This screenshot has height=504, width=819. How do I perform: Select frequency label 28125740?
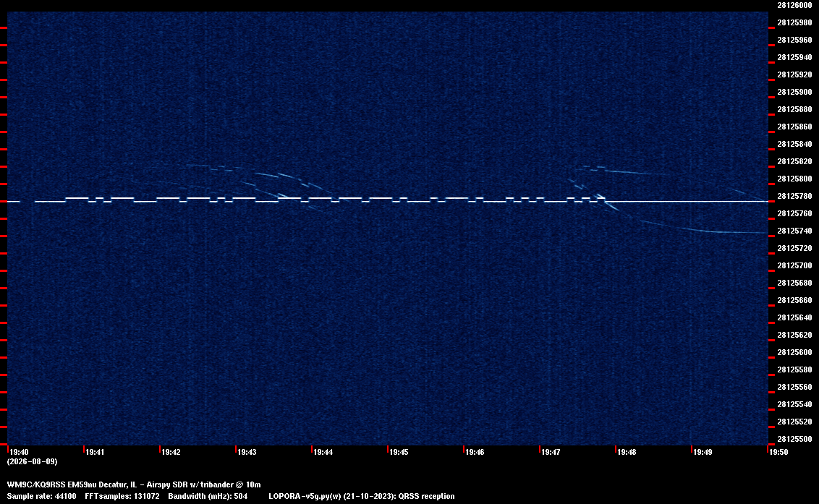coord(794,231)
